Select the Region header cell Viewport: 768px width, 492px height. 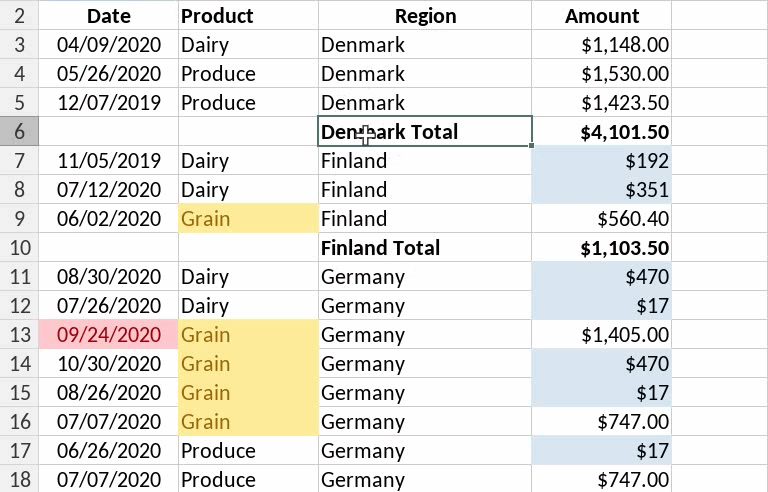425,16
